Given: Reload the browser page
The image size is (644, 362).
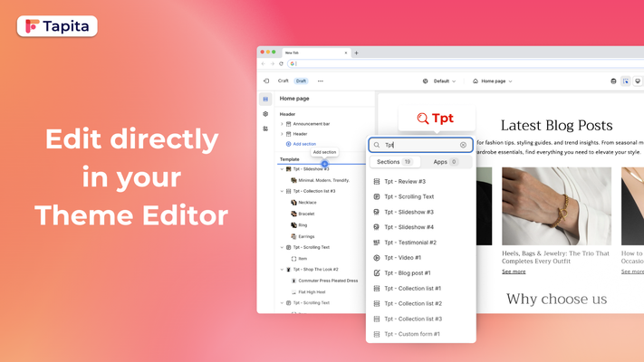Looking at the screenshot, I should click(x=281, y=63).
